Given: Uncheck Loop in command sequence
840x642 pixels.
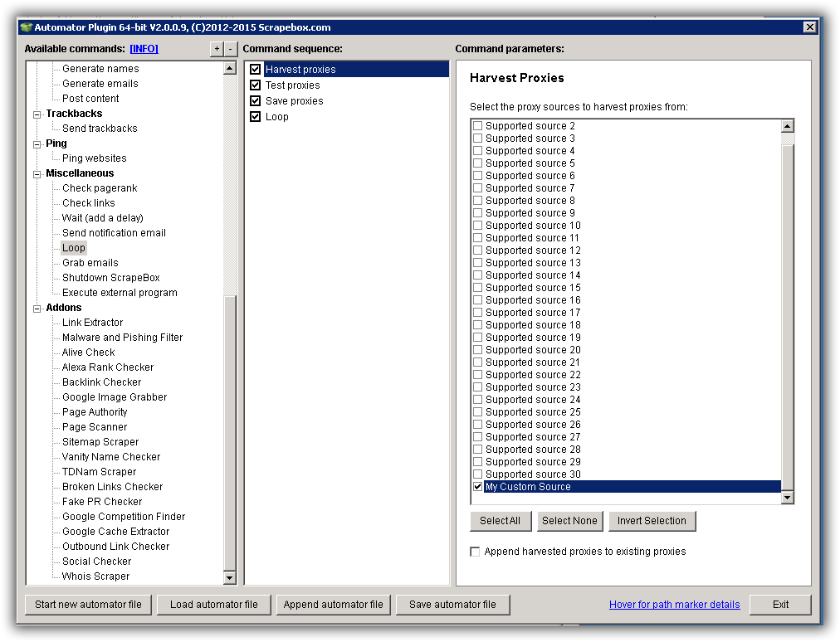Looking at the screenshot, I should [x=256, y=116].
